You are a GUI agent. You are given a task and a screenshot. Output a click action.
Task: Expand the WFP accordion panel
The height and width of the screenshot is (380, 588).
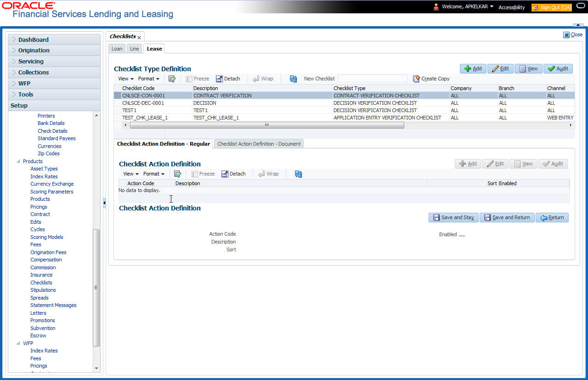54,84
